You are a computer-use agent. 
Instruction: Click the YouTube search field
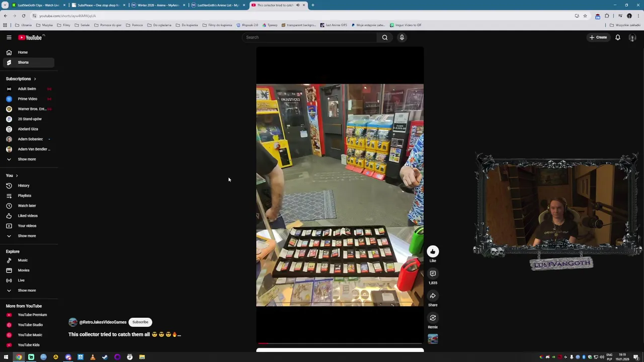pyautogui.click(x=309, y=37)
